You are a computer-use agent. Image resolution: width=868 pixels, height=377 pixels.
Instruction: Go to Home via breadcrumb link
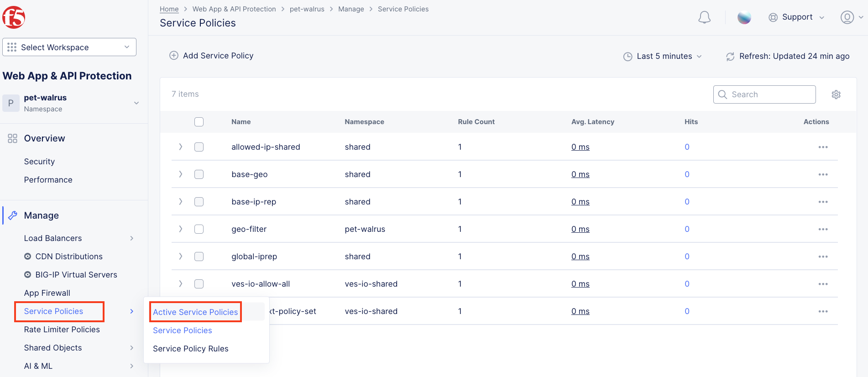tap(169, 9)
